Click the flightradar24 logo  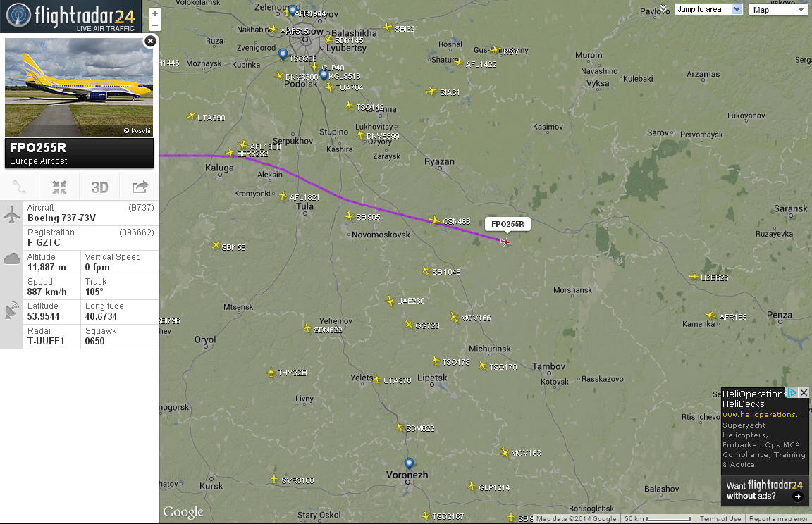(x=71, y=17)
